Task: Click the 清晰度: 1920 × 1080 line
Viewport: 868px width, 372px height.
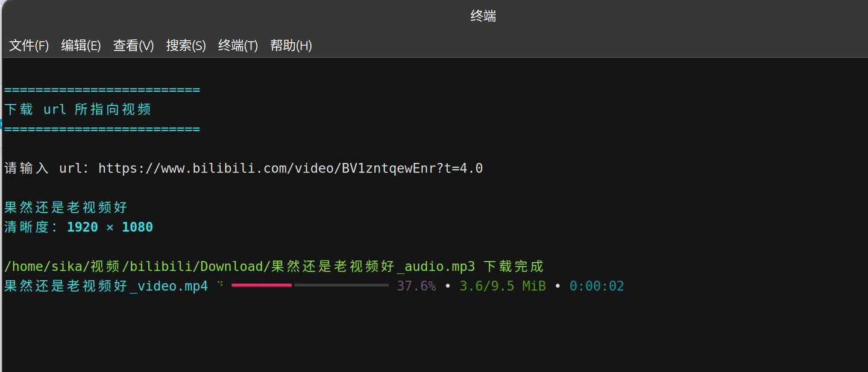Action: [78, 227]
